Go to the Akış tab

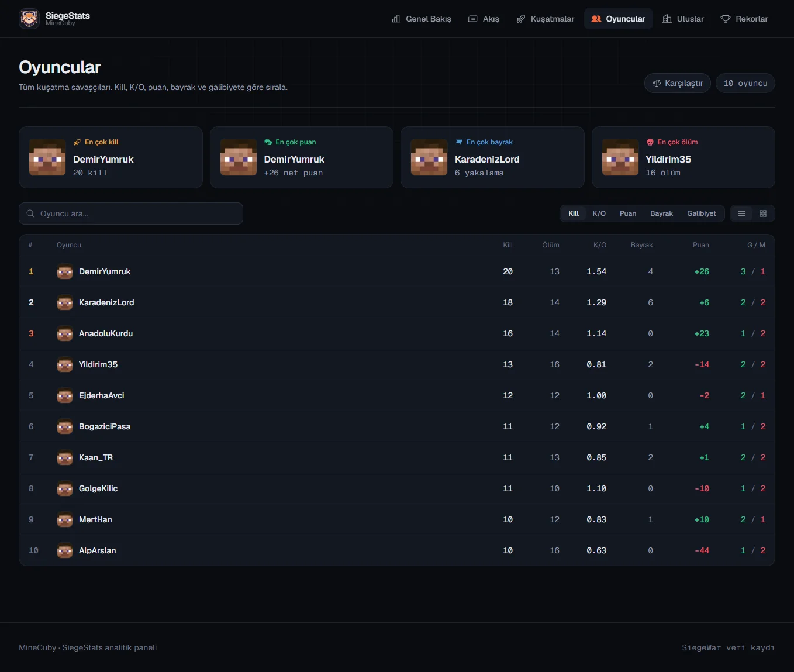pyautogui.click(x=484, y=19)
